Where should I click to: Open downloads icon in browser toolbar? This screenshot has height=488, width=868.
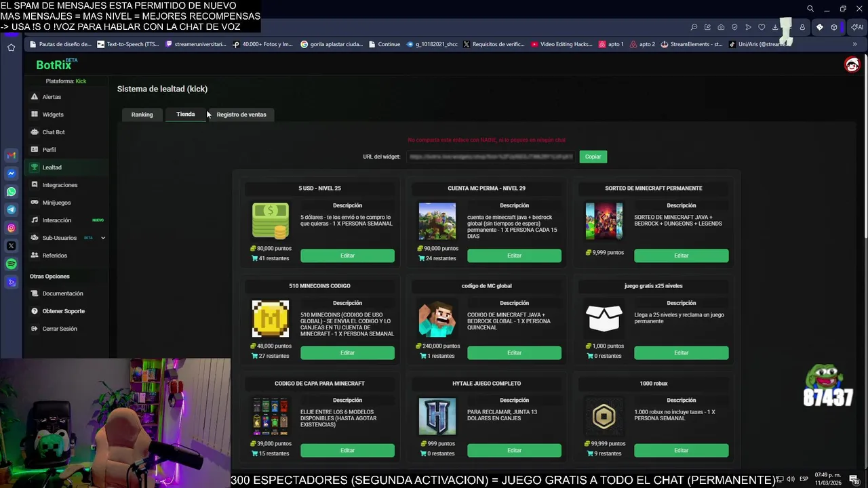click(775, 27)
